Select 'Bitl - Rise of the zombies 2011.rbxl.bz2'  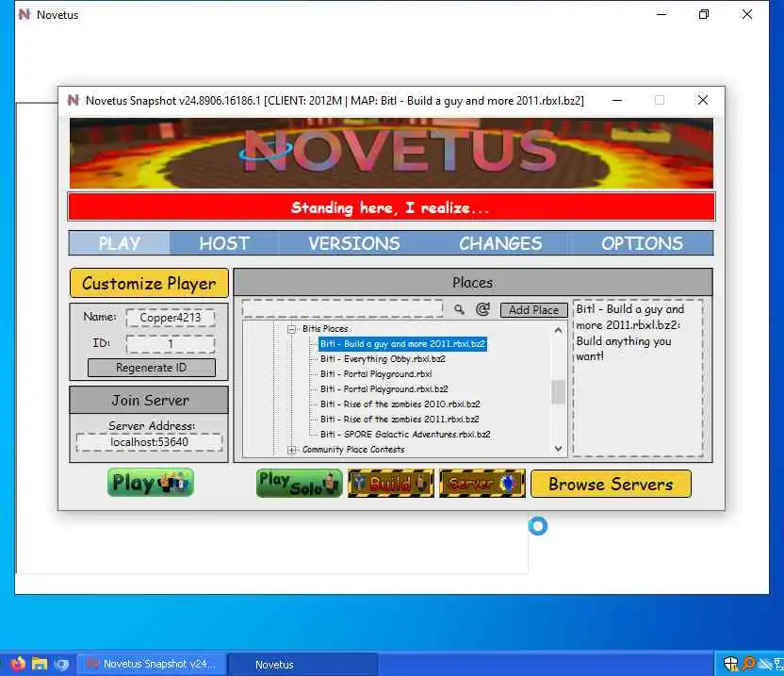tap(400, 420)
